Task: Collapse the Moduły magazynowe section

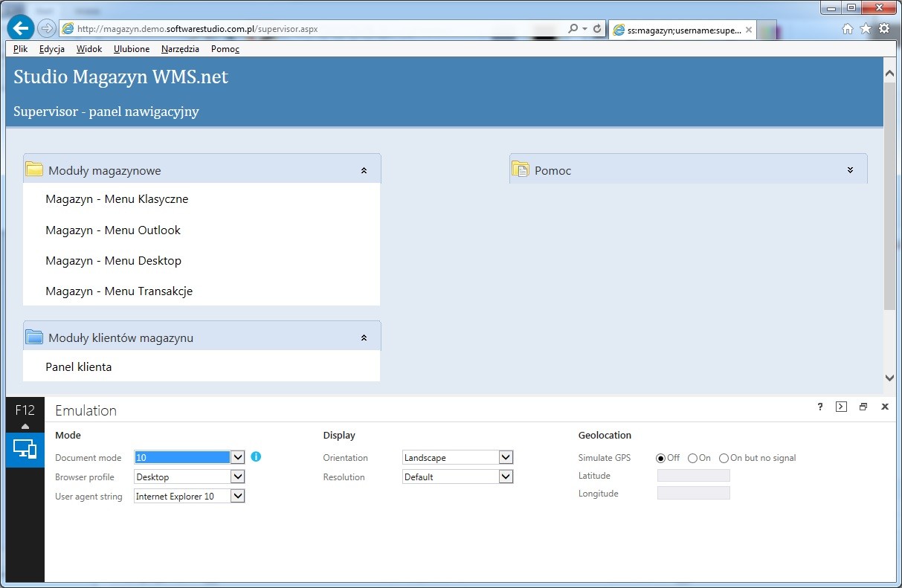Action: click(x=364, y=170)
